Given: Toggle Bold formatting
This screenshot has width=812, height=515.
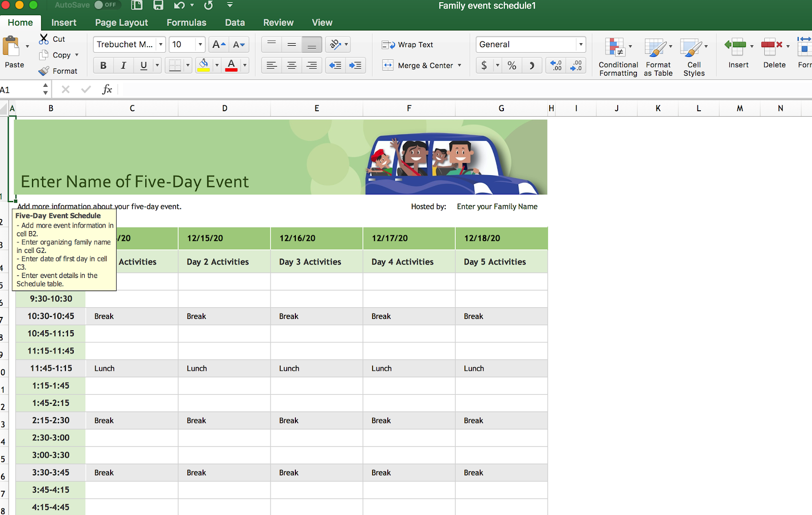Looking at the screenshot, I should (x=104, y=66).
